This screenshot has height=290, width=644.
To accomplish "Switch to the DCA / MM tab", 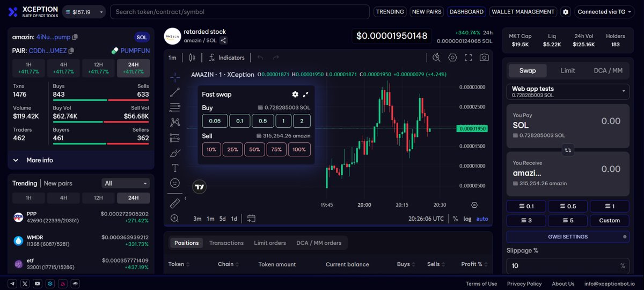I will (x=608, y=70).
